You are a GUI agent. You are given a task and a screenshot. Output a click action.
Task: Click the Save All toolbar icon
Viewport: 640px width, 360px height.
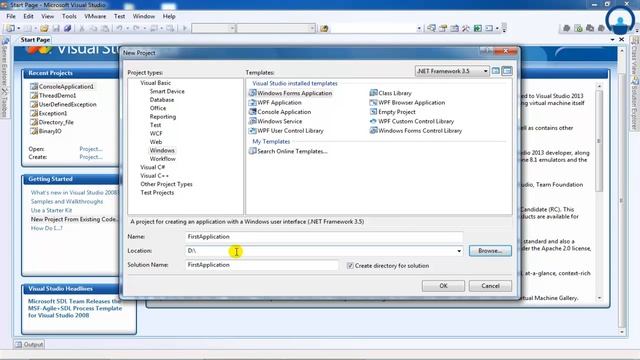pos(67,28)
